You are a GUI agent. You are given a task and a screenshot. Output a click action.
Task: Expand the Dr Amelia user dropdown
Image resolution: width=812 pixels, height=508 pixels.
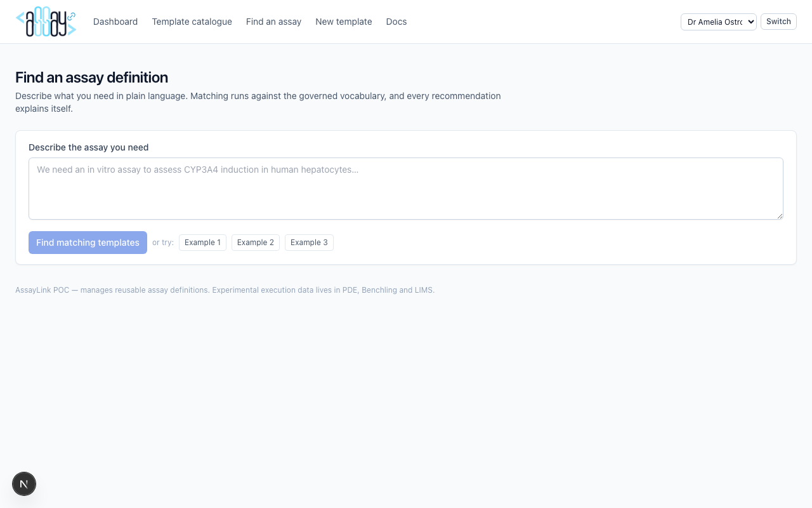719,22
